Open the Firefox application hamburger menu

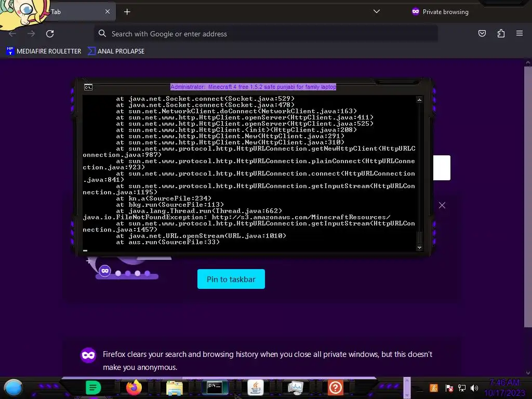(520, 33)
